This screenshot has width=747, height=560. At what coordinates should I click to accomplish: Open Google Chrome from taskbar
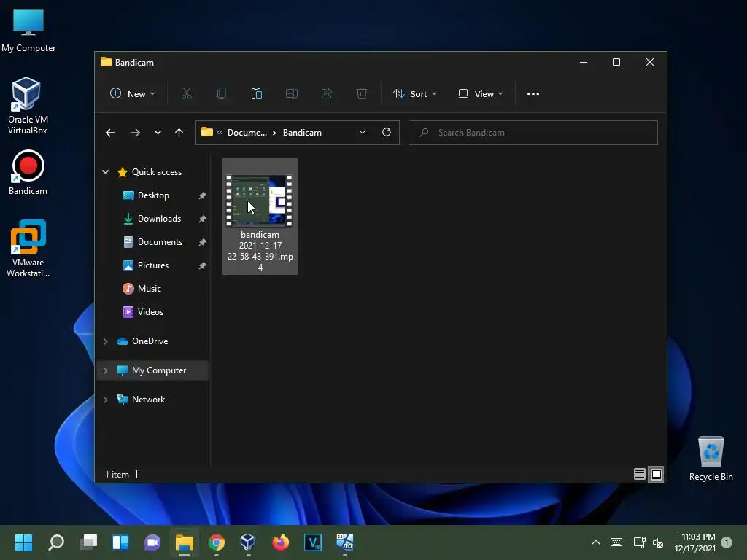click(x=216, y=542)
